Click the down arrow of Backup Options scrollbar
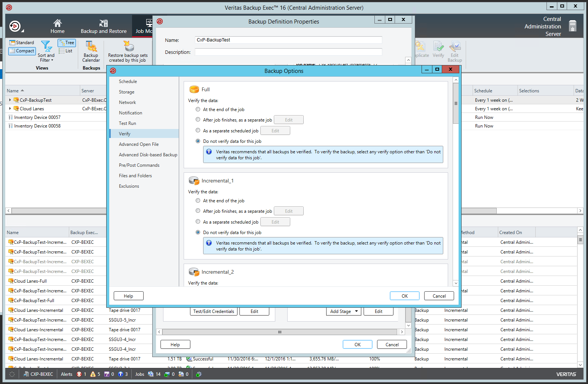Screen dimensions: 588x384 point(456,283)
